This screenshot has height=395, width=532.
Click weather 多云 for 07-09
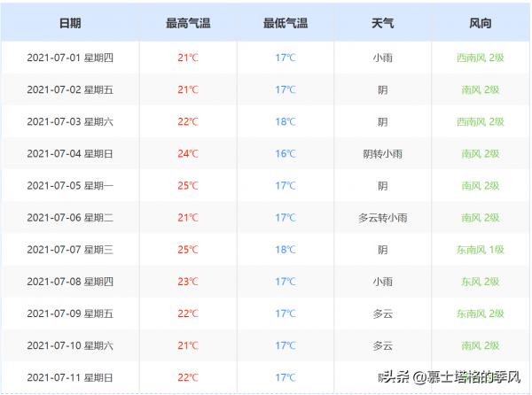[383, 314]
